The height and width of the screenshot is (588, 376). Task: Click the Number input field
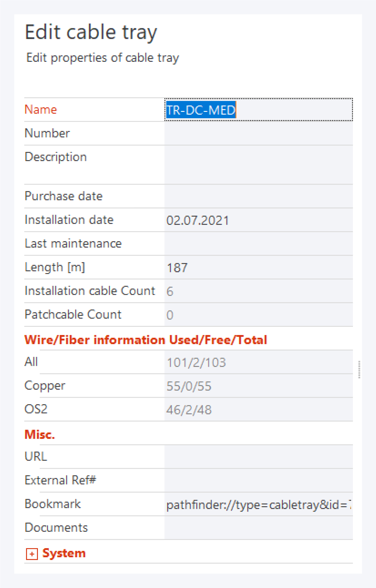[x=258, y=133]
